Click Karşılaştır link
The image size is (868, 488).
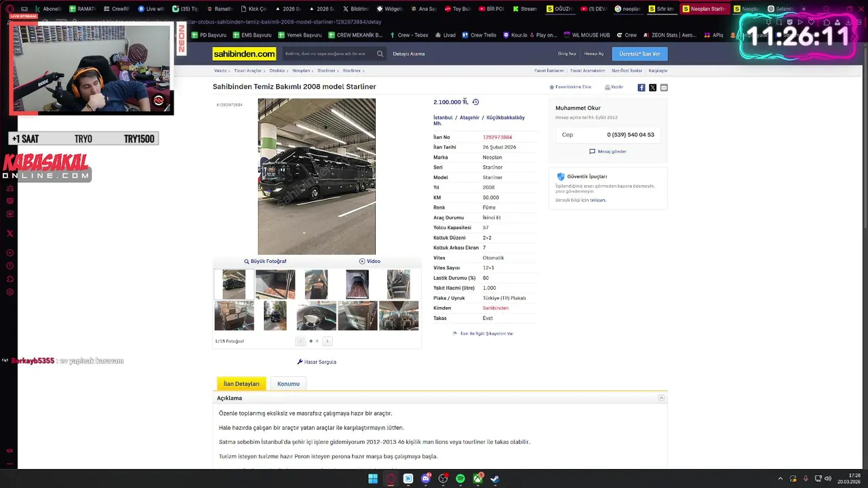click(x=658, y=70)
